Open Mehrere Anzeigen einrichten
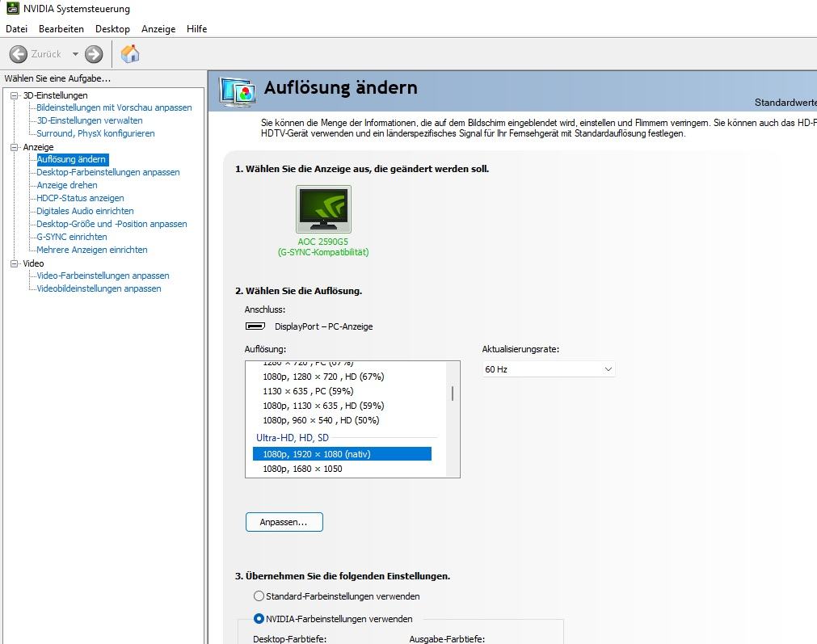The image size is (817, 644). [x=91, y=250]
